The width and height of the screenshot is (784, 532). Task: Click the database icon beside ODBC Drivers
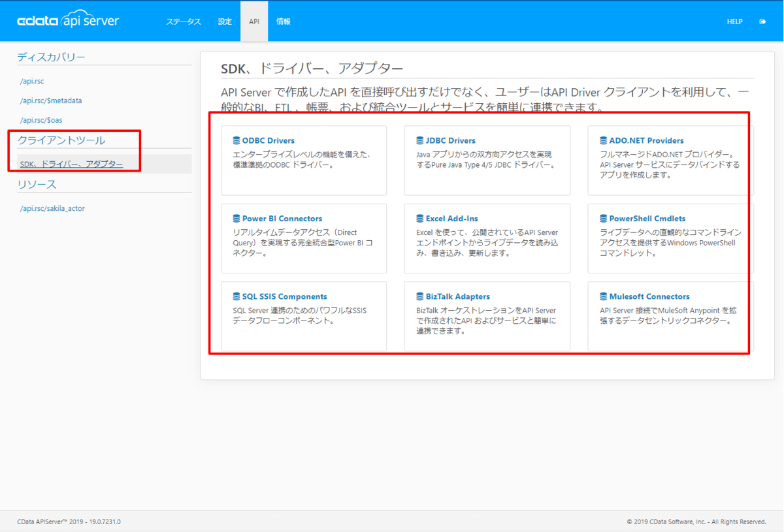tap(237, 140)
